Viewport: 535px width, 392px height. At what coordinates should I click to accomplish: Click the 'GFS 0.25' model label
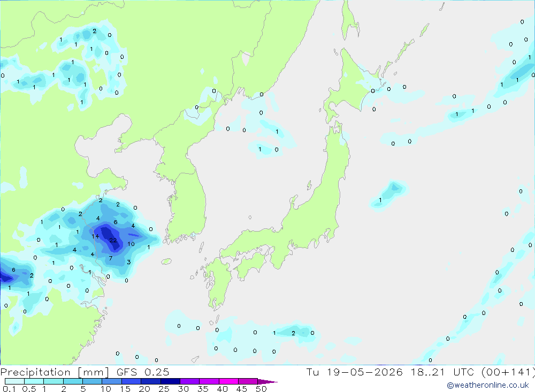coord(143,372)
